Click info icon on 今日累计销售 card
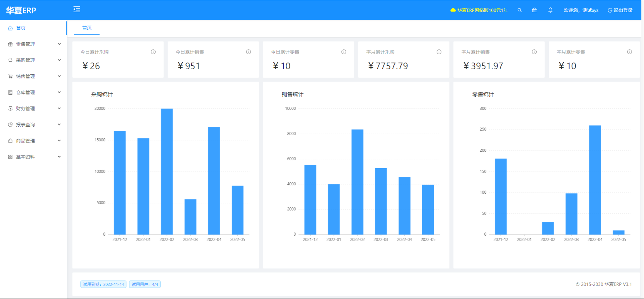 point(248,52)
